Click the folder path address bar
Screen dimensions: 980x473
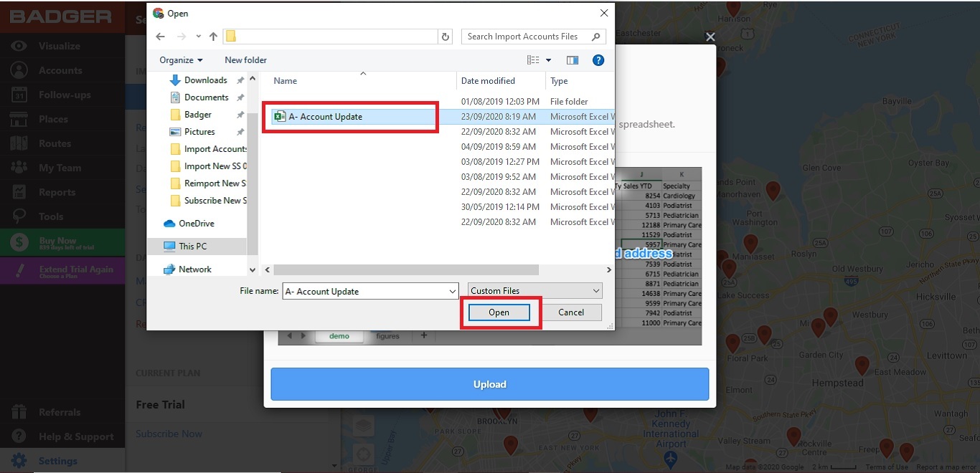(330, 37)
